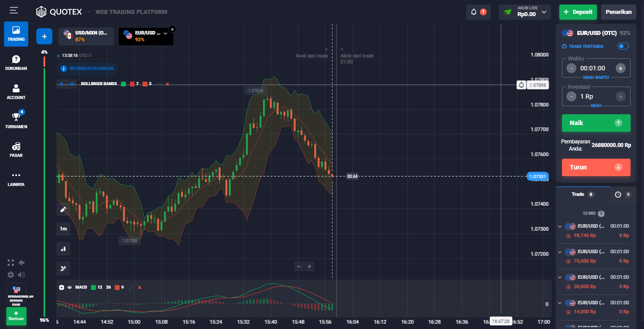Expand the 30,000 Rp trade row

point(560,277)
